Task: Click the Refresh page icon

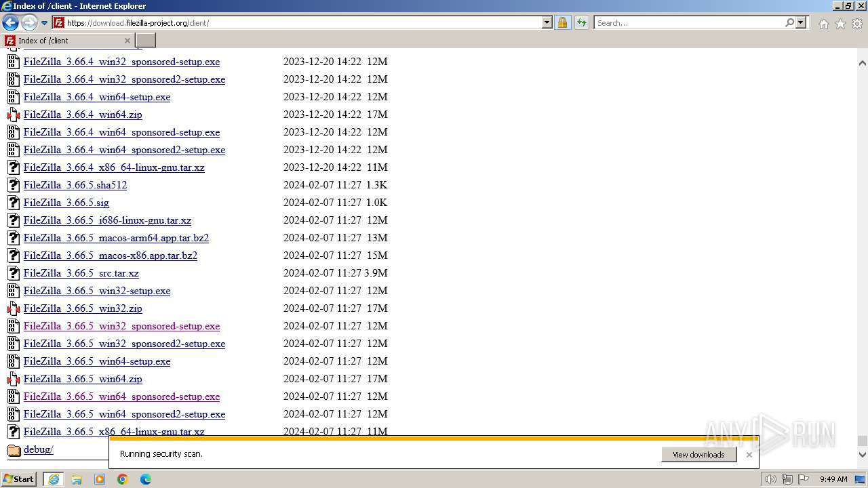Action: coord(582,22)
